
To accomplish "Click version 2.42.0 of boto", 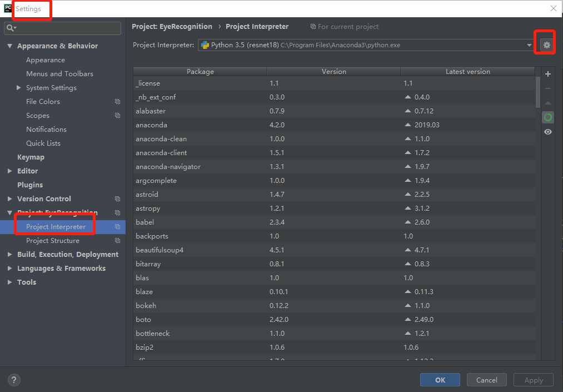I will [x=279, y=319].
